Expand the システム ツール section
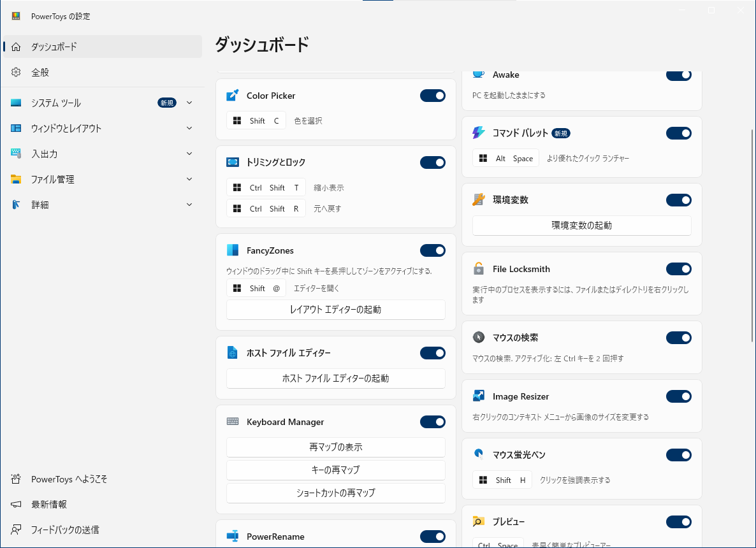756x548 pixels. click(x=189, y=102)
